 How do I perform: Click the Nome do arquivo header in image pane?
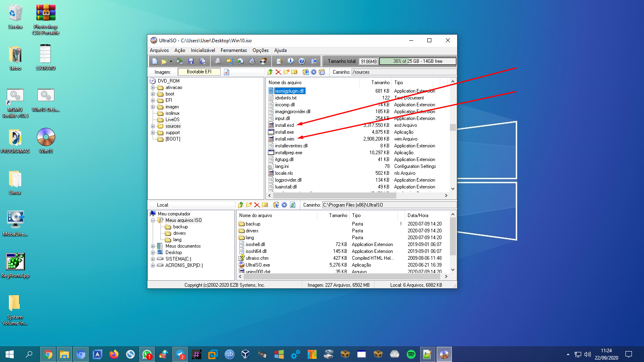coord(285,83)
